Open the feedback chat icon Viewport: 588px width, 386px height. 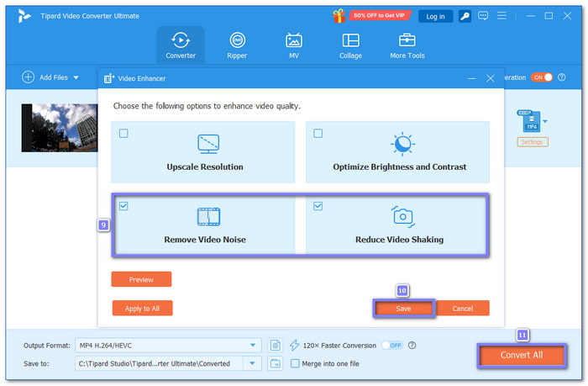click(485, 15)
